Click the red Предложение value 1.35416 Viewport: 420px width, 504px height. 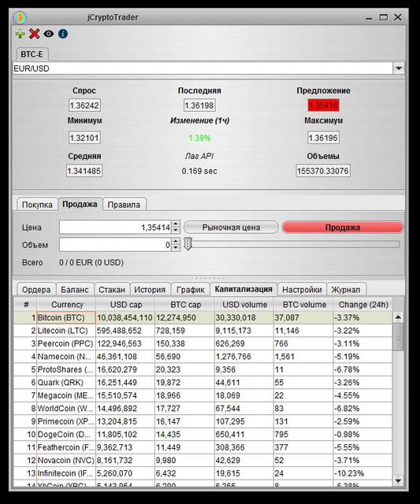(323, 106)
